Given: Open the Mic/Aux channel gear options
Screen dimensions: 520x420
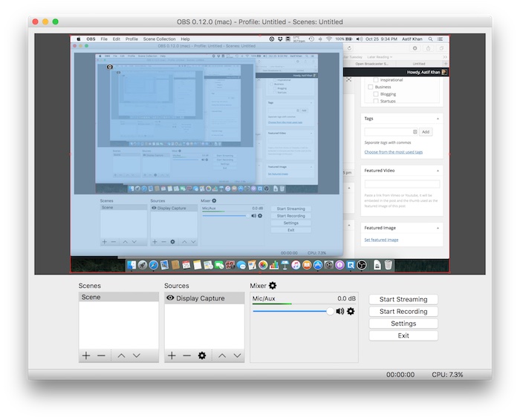Looking at the screenshot, I should click(351, 312).
